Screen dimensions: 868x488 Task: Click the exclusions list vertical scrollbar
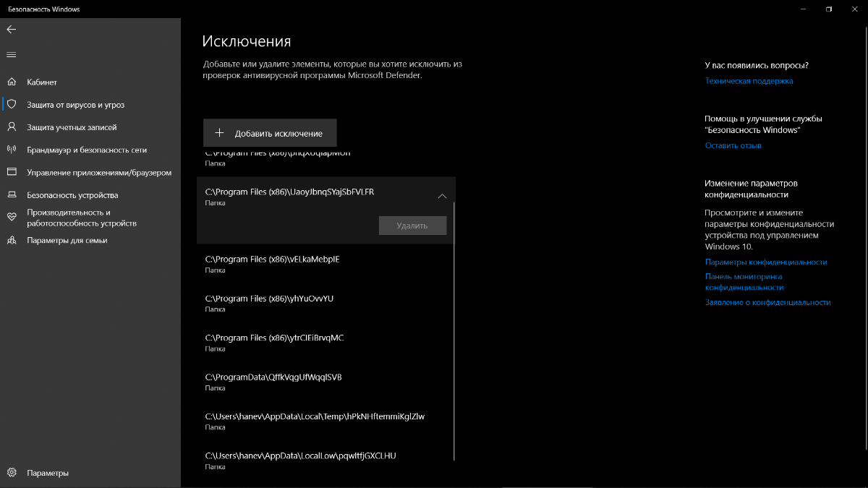point(454,331)
